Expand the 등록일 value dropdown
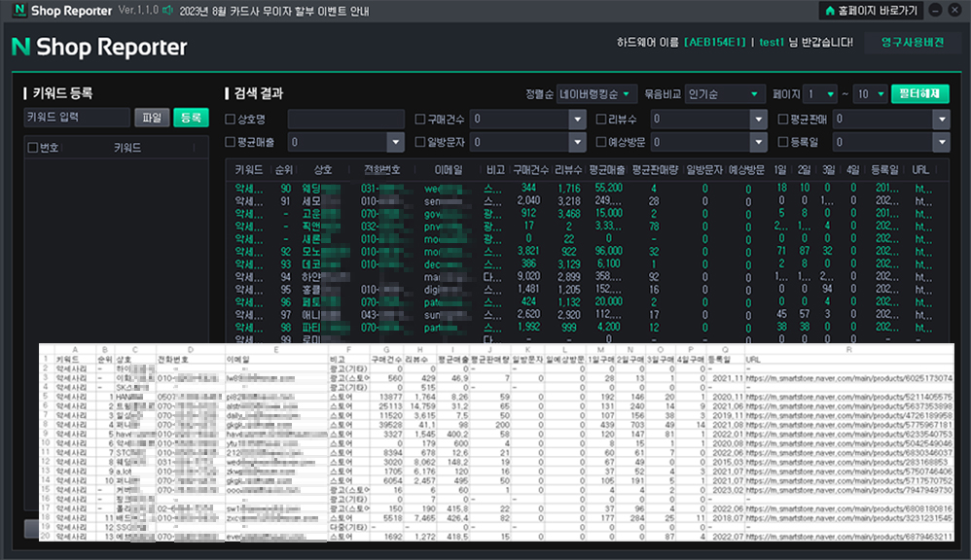The image size is (971, 560). click(x=941, y=142)
